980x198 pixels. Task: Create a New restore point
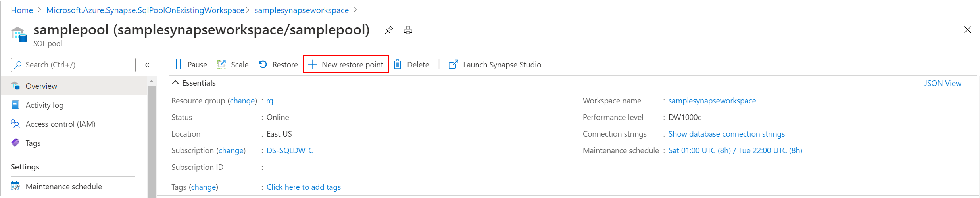(x=346, y=65)
